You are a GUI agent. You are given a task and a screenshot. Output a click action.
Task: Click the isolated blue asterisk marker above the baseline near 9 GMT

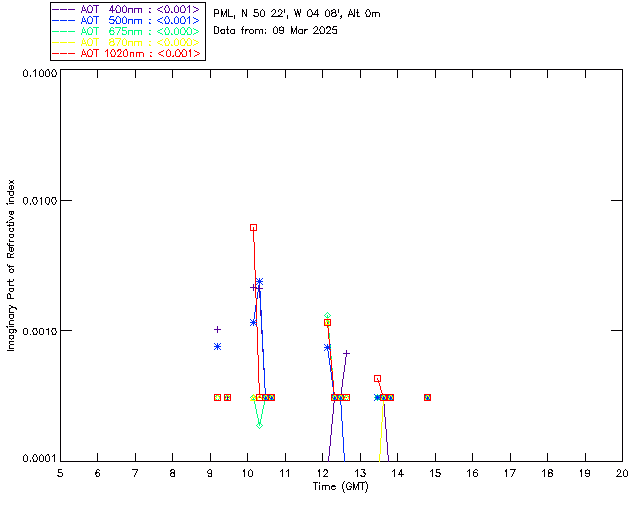pyautogui.click(x=218, y=347)
